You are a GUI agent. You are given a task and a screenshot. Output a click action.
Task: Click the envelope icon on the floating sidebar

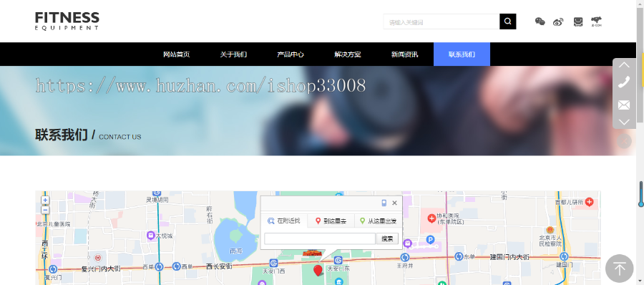(624, 105)
